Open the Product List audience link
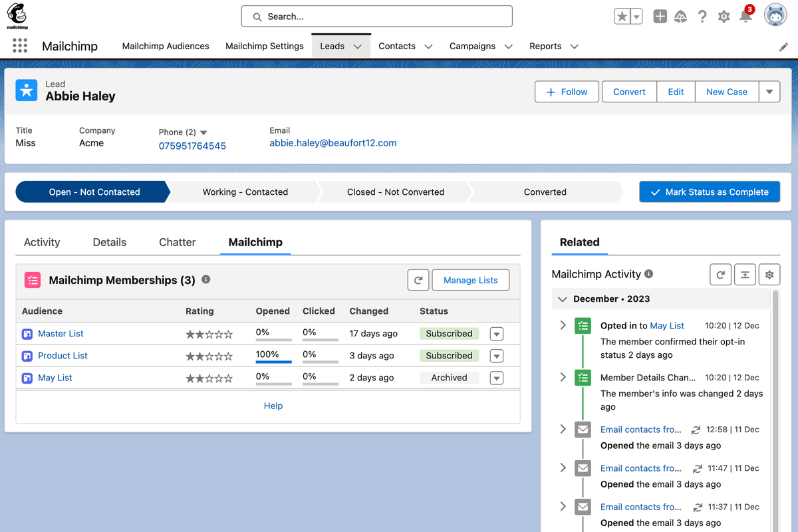 pos(63,356)
